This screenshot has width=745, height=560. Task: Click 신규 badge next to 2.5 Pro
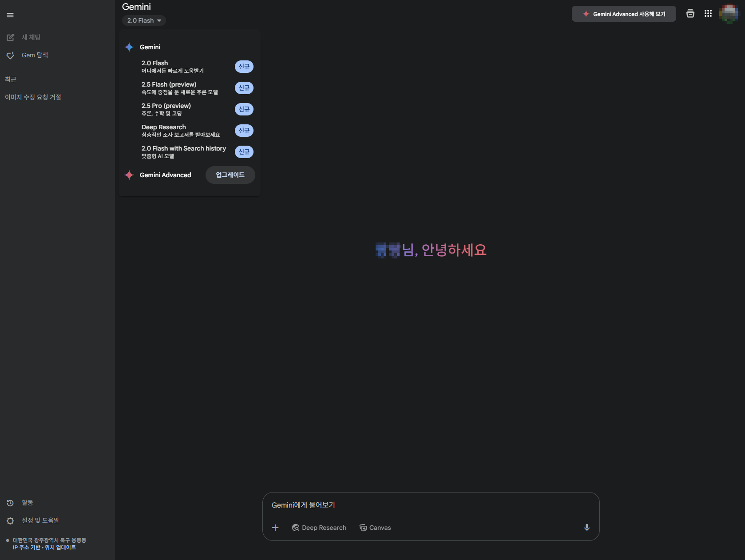244,109
